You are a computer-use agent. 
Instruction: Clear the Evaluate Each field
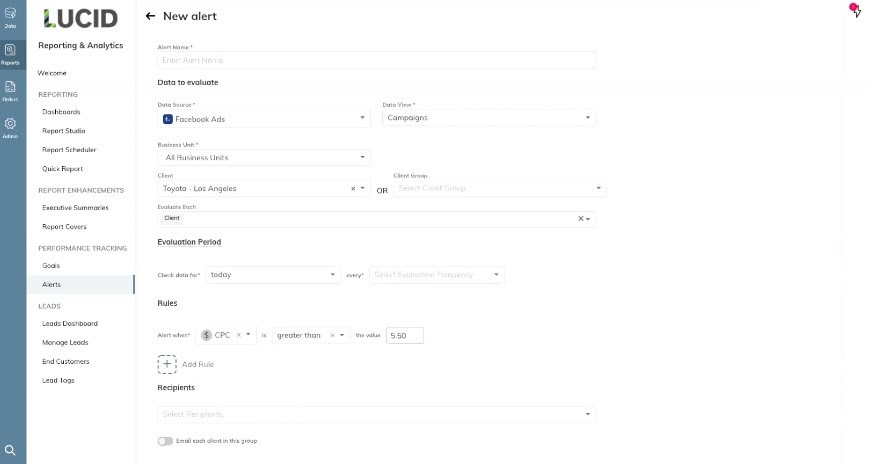click(580, 218)
